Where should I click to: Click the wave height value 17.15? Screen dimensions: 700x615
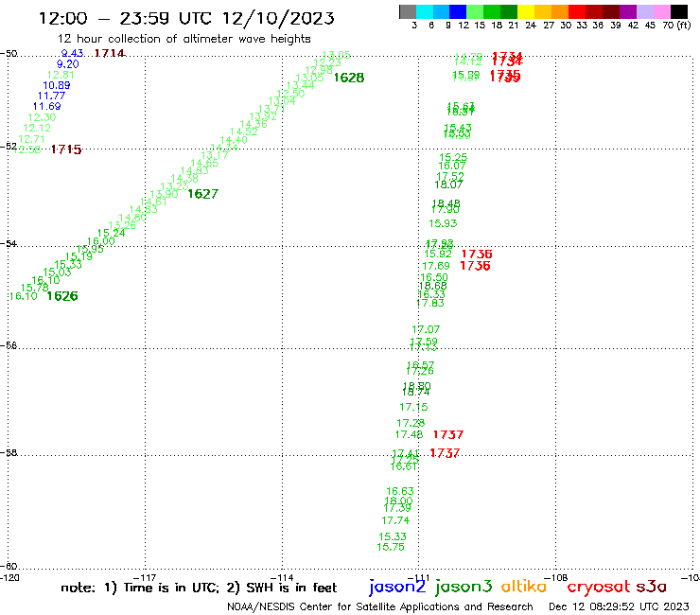click(413, 408)
